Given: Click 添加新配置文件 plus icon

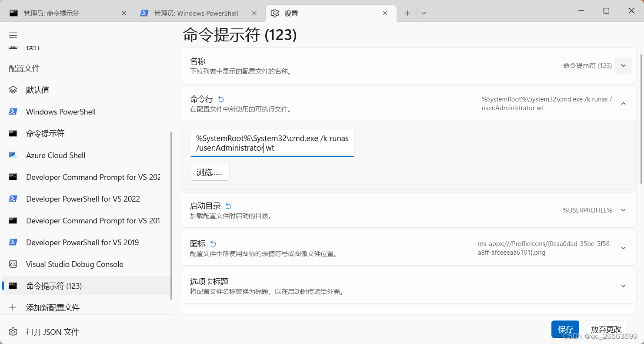Looking at the screenshot, I should [x=13, y=307].
